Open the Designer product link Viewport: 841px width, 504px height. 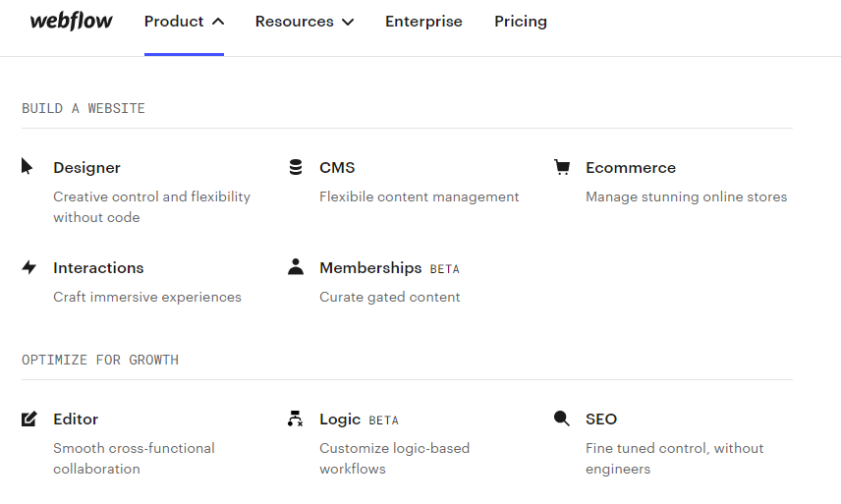[87, 168]
